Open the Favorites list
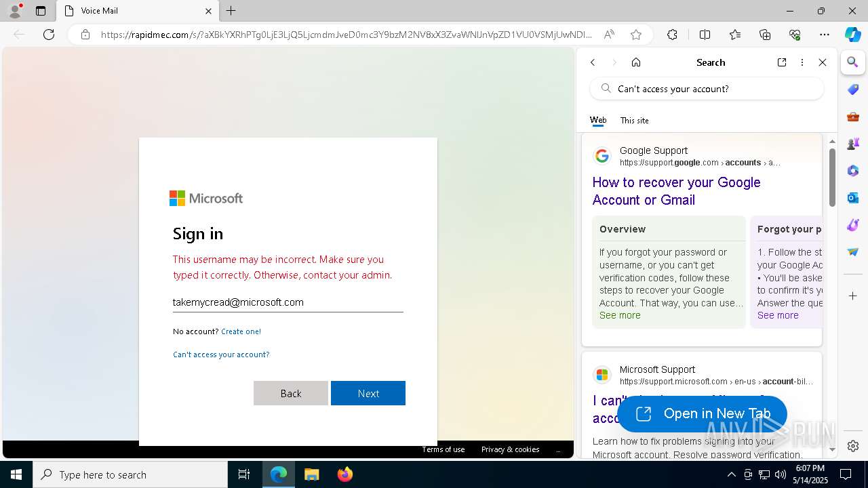Viewport: 868px width, 488px height. click(x=735, y=35)
